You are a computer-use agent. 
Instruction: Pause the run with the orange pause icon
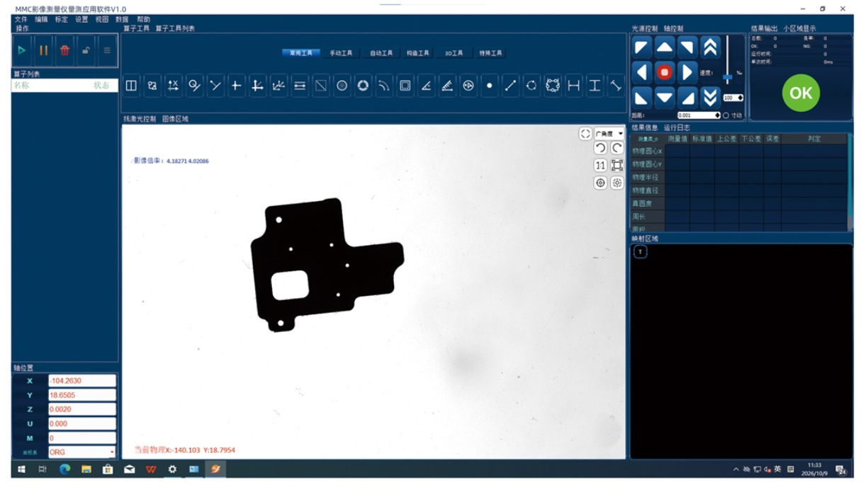(x=43, y=50)
